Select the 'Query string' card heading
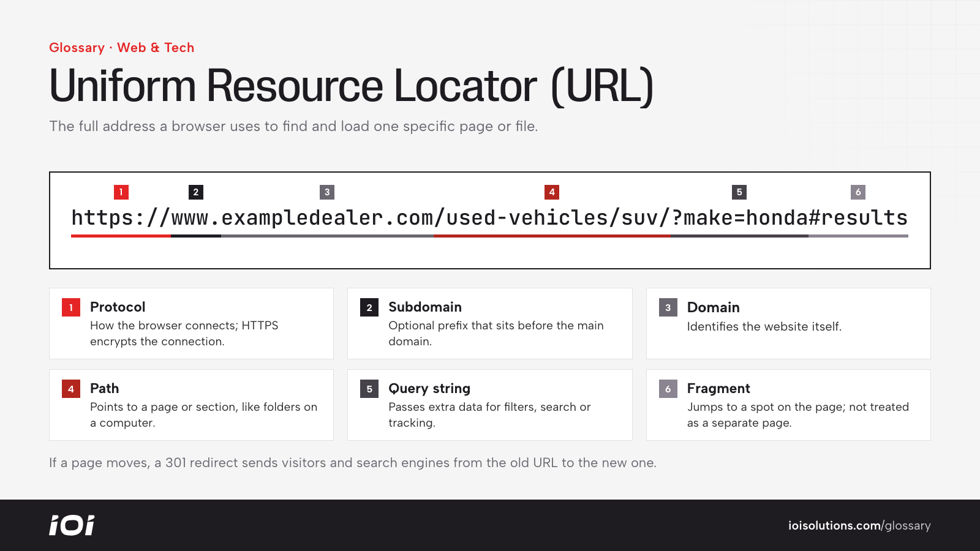 [x=429, y=389]
